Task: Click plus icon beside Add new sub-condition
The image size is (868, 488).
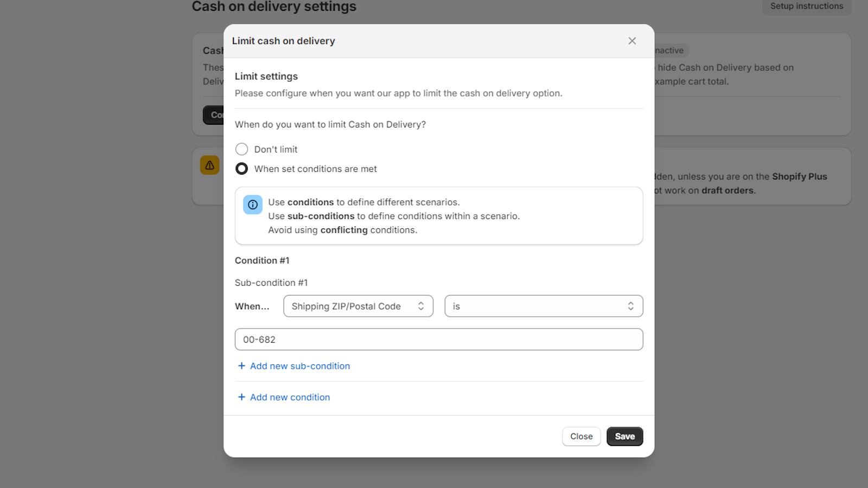Action: coord(241,366)
